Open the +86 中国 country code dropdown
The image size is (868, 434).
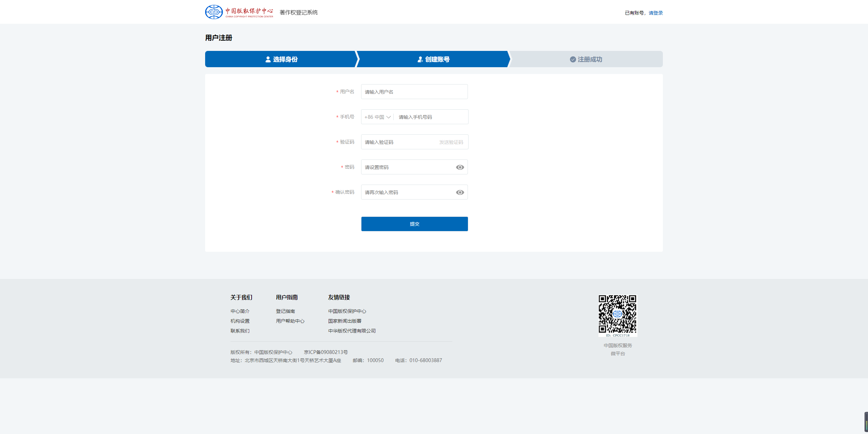374,117
